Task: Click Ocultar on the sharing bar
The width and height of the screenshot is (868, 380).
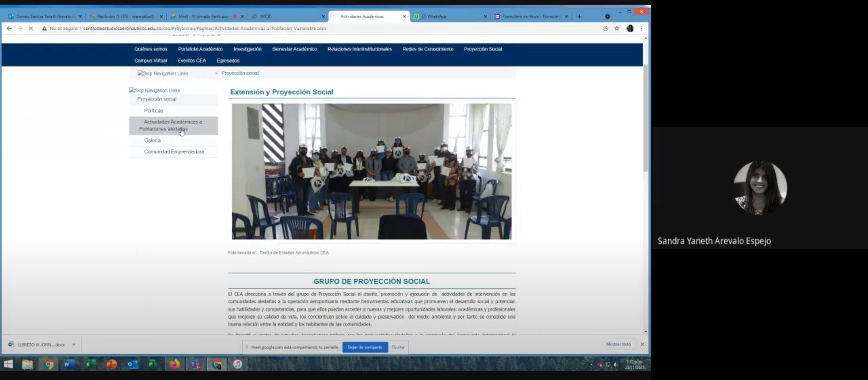Action: click(398, 347)
